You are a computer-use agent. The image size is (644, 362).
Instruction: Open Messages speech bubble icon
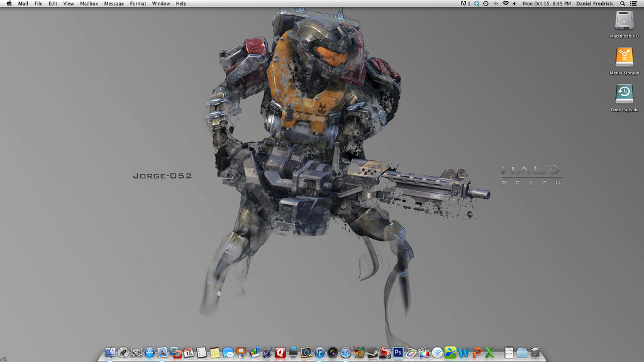point(228,353)
